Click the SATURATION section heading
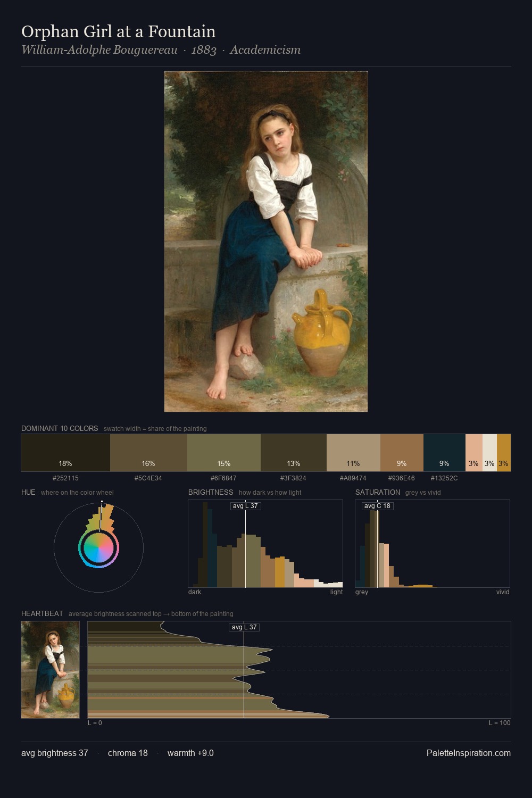532x798 pixels. (378, 492)
